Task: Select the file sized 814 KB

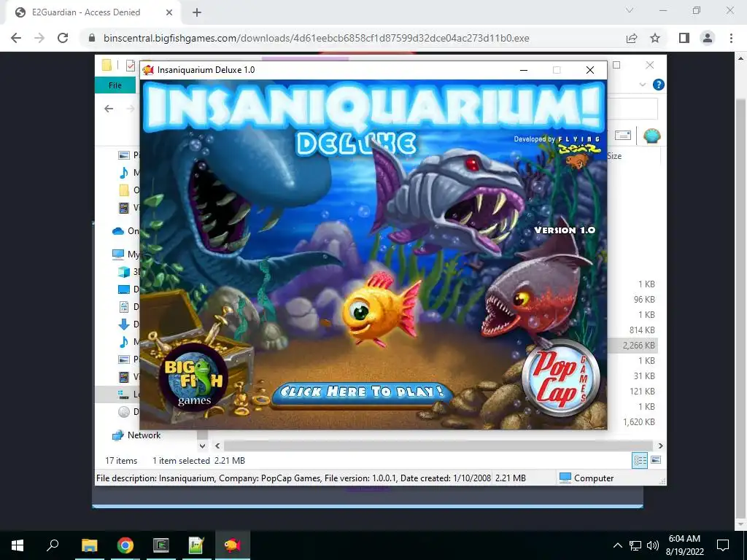Action: [x=633, y=330]
